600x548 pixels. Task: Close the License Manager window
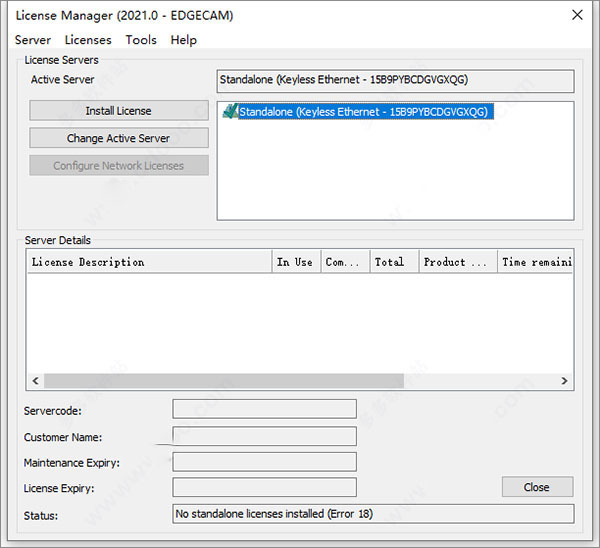(577, 15)
